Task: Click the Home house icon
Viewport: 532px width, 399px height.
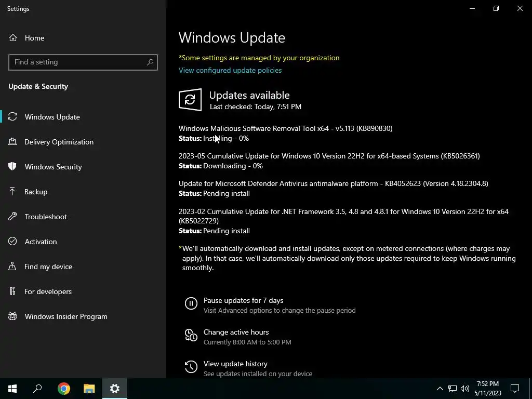Action: click(13, 37)
